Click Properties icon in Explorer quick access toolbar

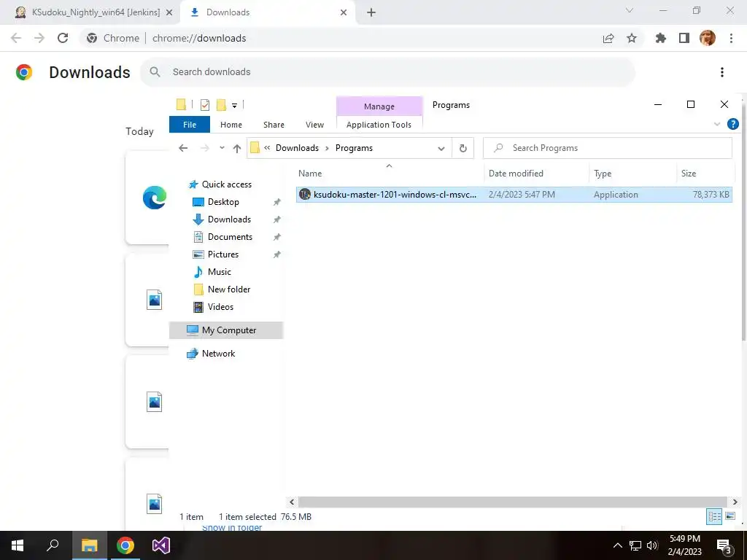tap(205, 105)
